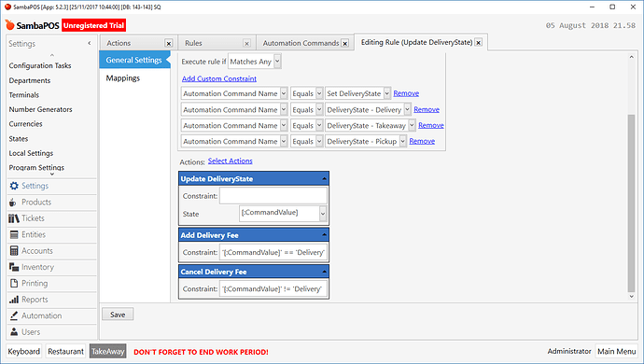Collapse the Add Delivery Fee action
644x364 pixels.
pos(324,235)
